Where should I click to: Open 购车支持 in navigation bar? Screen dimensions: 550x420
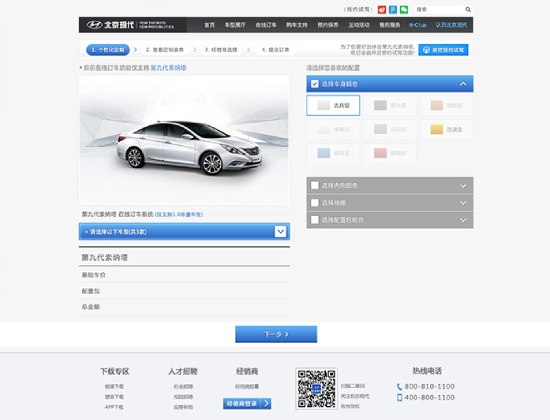coord(297,25)
